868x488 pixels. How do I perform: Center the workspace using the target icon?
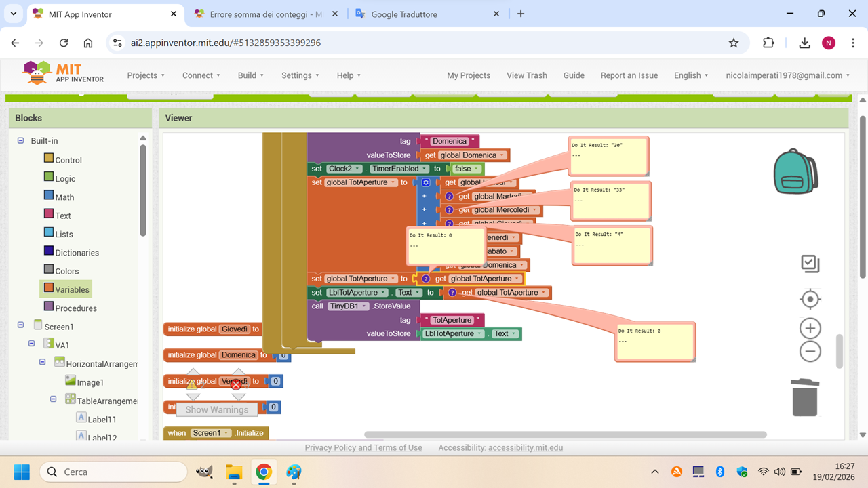(x=810, y=299)
